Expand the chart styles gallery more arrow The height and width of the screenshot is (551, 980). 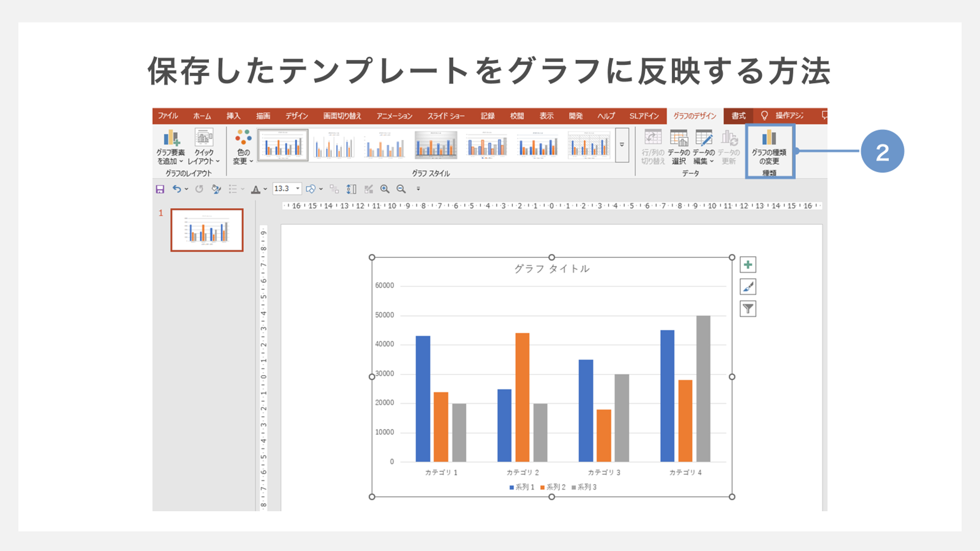[622, 145]
